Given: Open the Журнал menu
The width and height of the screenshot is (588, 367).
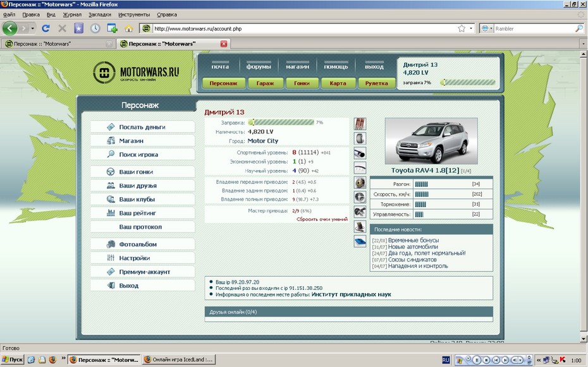Looking at the screenshot, I should tap(72, 15).
